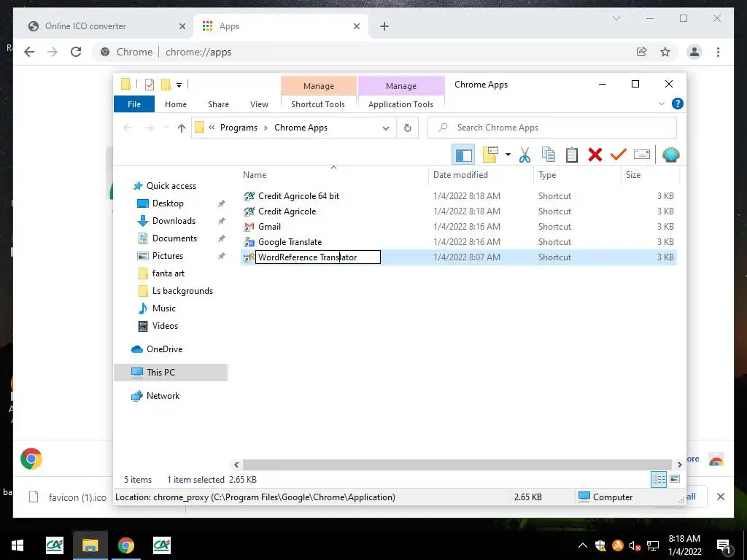Screen dimensions: 747x560
Task: Expand folder options dropdown arrow in toolbar
Action: click(508, 155)
